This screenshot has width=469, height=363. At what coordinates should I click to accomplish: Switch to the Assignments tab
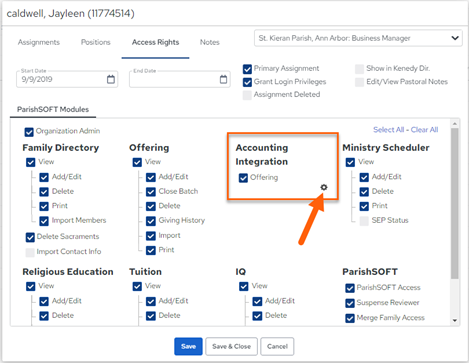tap(39, 42)
